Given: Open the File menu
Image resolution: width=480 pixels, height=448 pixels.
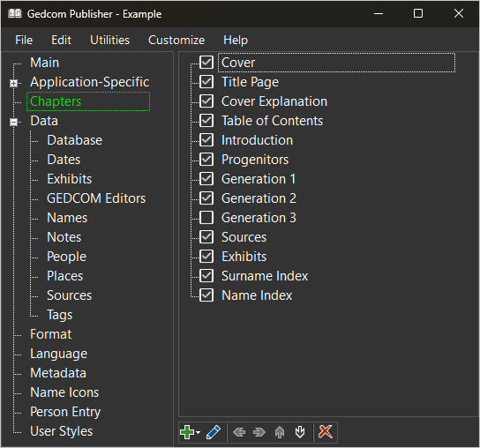Looking at the screenshot, I should coord(24,40).
